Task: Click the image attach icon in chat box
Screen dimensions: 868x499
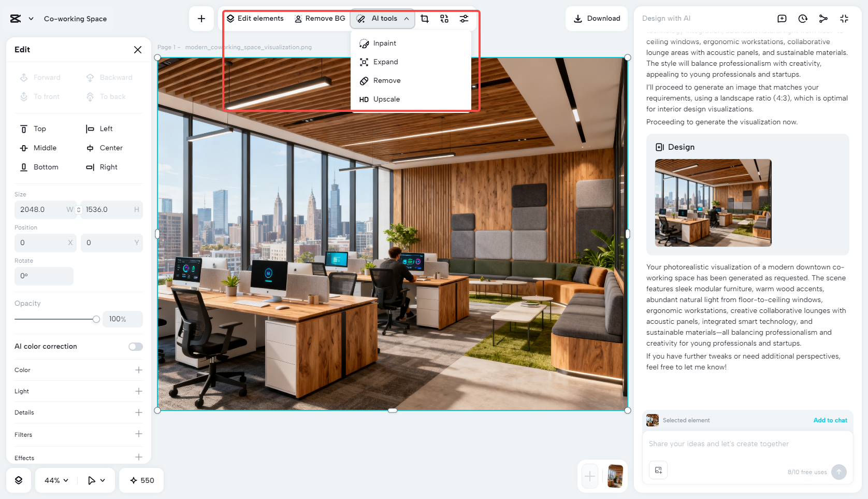Action: pos(658,470)
